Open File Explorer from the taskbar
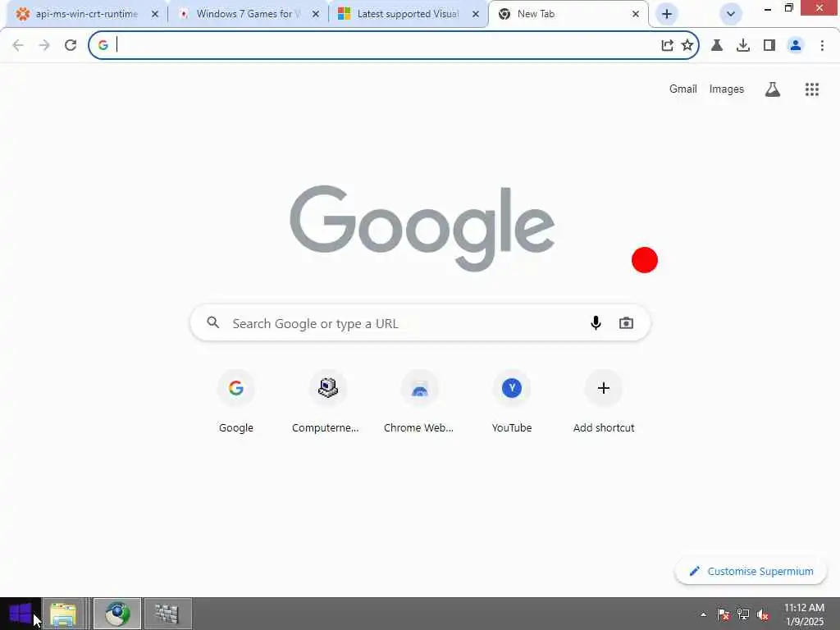Screen dimensions: 840x630 pos(63,614)
